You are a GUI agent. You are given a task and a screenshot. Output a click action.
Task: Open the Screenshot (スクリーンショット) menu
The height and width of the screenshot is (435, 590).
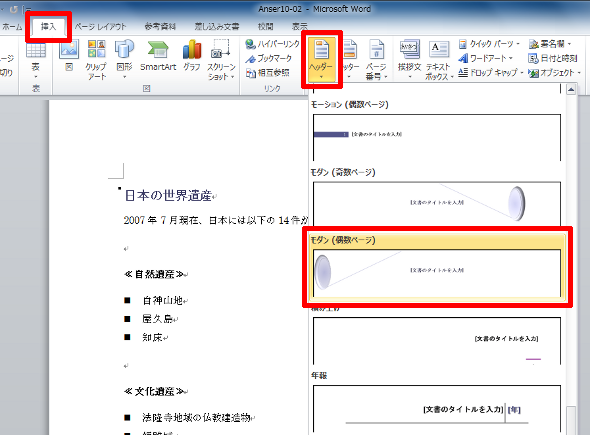coord(221,60)
